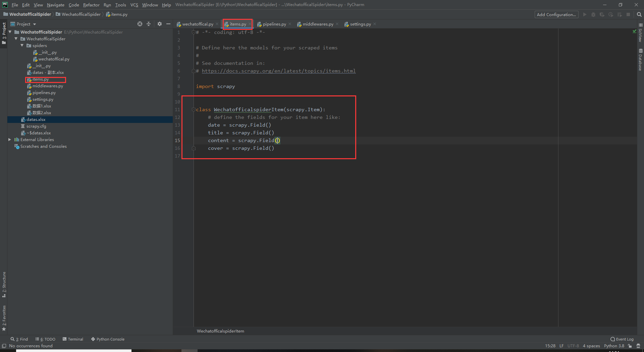The image size is (644, 352).
Task: Open settings.py in the project tree
Action: point(43,99)
